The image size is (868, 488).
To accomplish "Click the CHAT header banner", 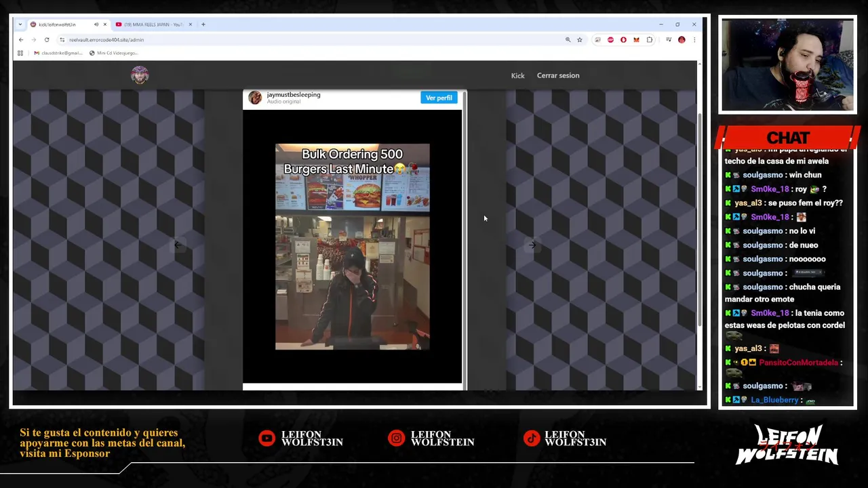I will click(788, 138).
